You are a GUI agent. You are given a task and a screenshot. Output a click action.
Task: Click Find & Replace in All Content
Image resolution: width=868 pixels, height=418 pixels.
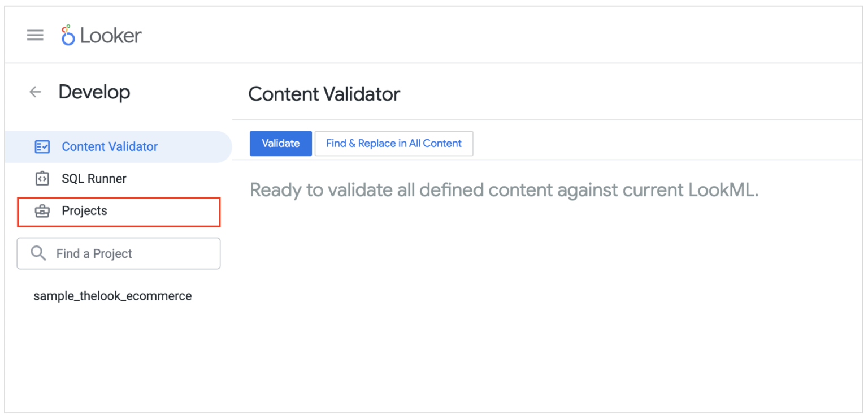click(394, 144)
